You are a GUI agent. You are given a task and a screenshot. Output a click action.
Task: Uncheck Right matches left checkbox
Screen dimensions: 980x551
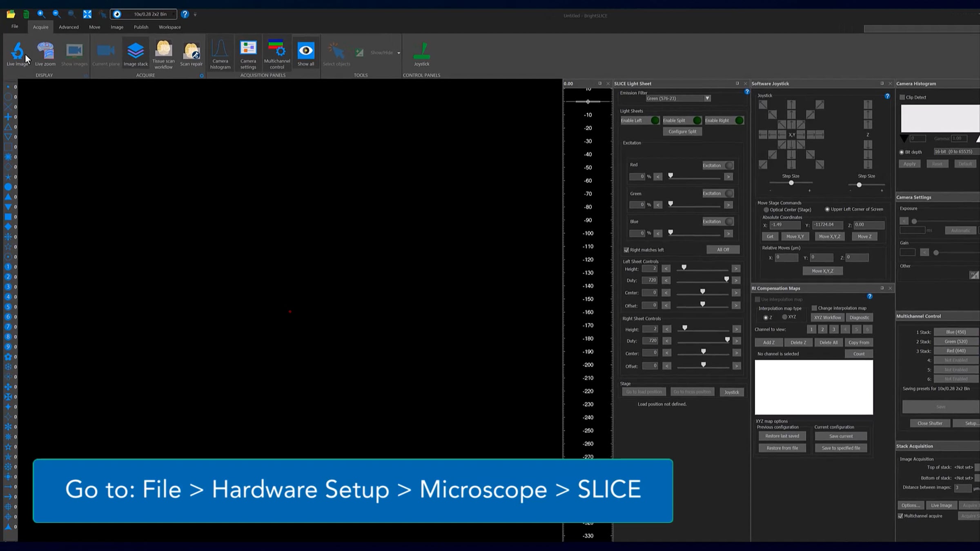(626, 250)
